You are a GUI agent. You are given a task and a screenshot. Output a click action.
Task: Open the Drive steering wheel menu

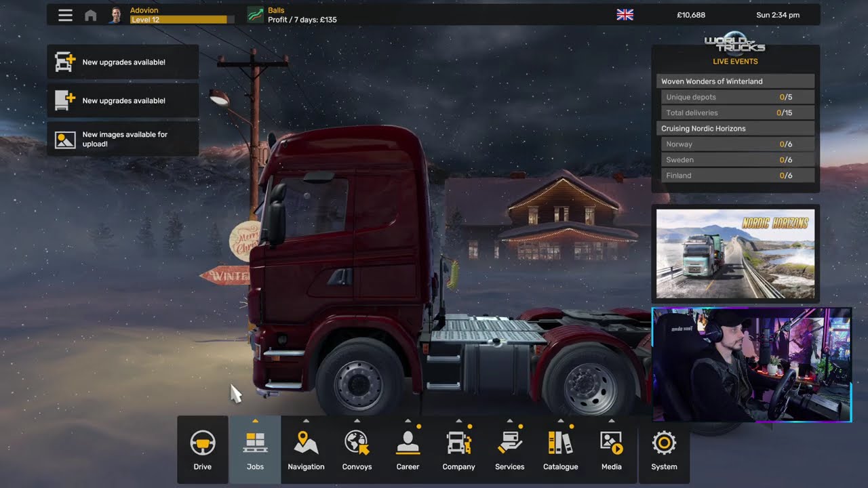[203, 450]
